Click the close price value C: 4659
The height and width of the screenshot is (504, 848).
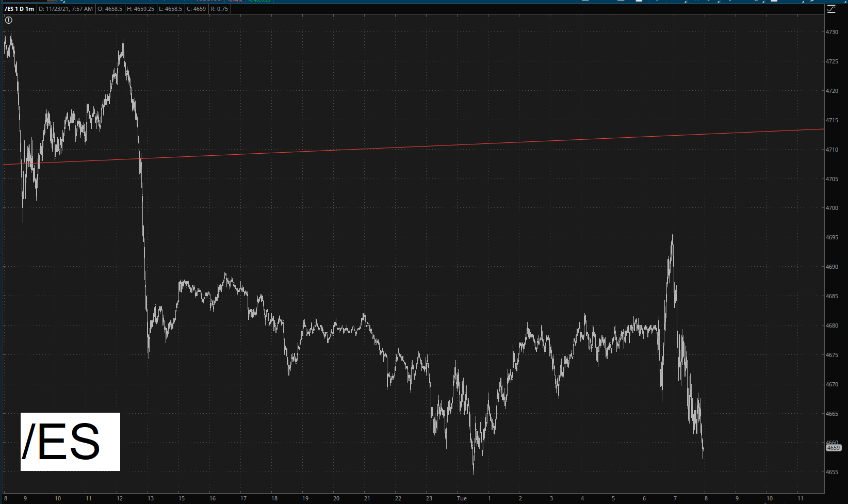point(196,9)
